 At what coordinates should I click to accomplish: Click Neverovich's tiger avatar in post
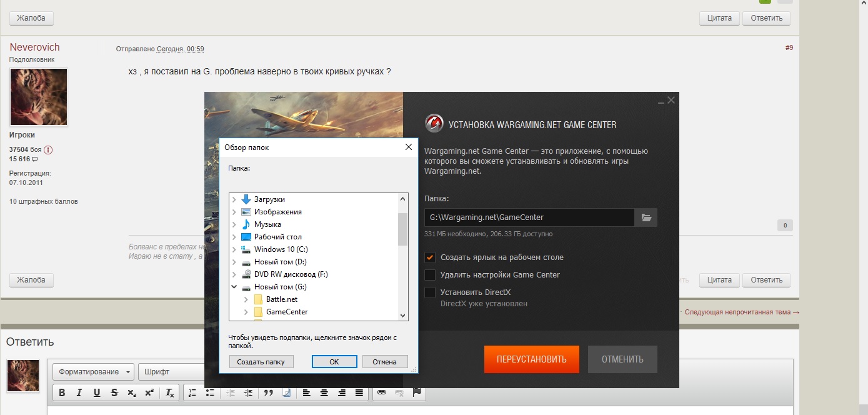pos(38,97)
